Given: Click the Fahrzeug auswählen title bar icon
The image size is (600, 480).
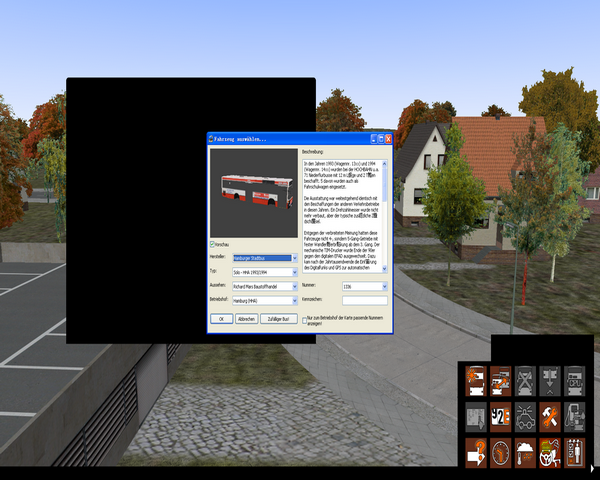Looking at the screenshot, I should [211, 139].
